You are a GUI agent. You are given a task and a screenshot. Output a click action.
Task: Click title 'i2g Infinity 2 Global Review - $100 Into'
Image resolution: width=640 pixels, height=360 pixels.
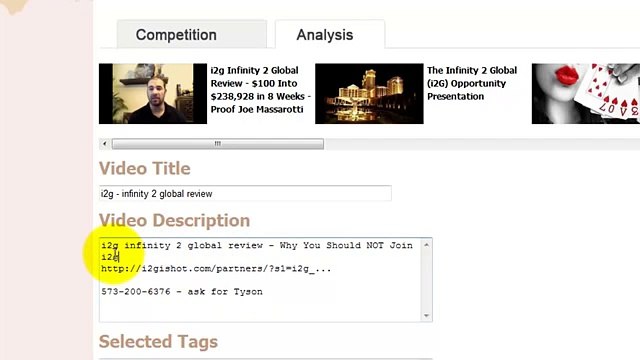point(260,90)
